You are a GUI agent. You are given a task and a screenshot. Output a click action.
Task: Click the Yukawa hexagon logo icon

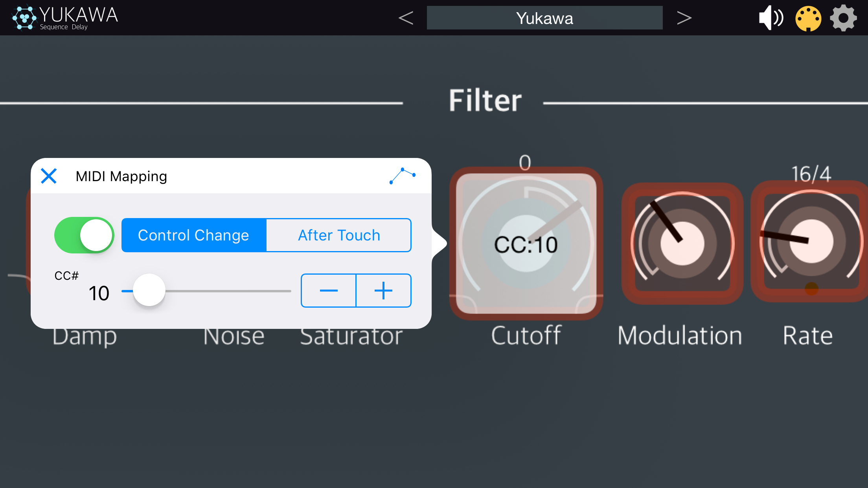click(x=24, y=18)
